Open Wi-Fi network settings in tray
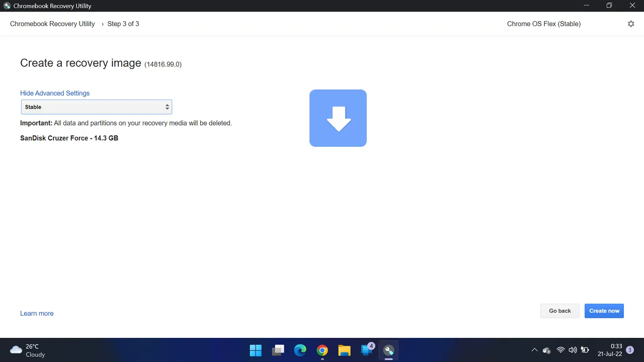Screen dimensions: 644x362 [560, 350]
